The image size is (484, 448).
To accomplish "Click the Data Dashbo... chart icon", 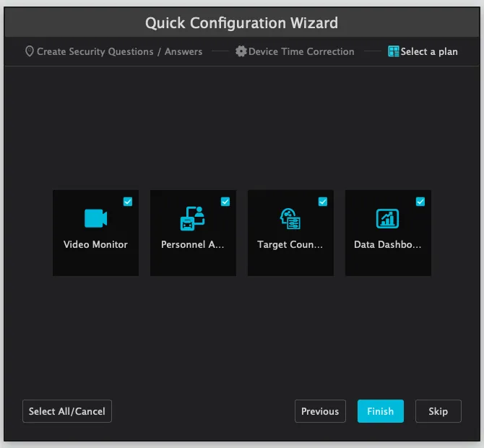I will click(387, 219).
